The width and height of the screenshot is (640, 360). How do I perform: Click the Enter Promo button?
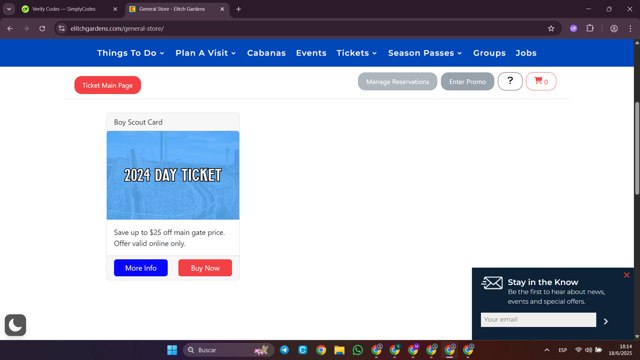point(467,81)
